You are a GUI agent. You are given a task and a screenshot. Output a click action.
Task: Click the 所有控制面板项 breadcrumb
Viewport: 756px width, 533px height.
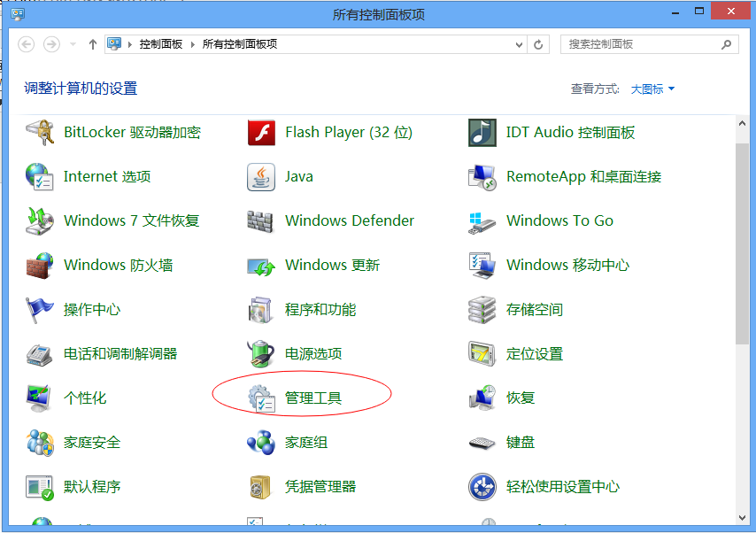click(240, 44)
